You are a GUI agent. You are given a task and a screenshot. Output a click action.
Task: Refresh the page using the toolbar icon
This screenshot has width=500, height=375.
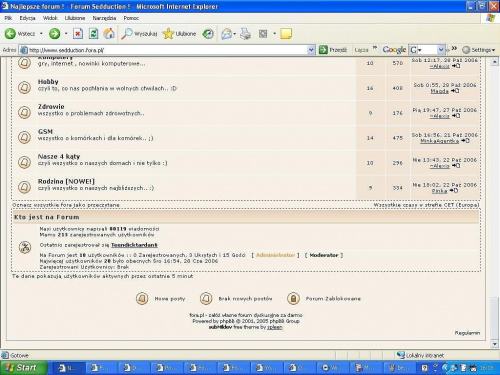[x=93, y=34]
